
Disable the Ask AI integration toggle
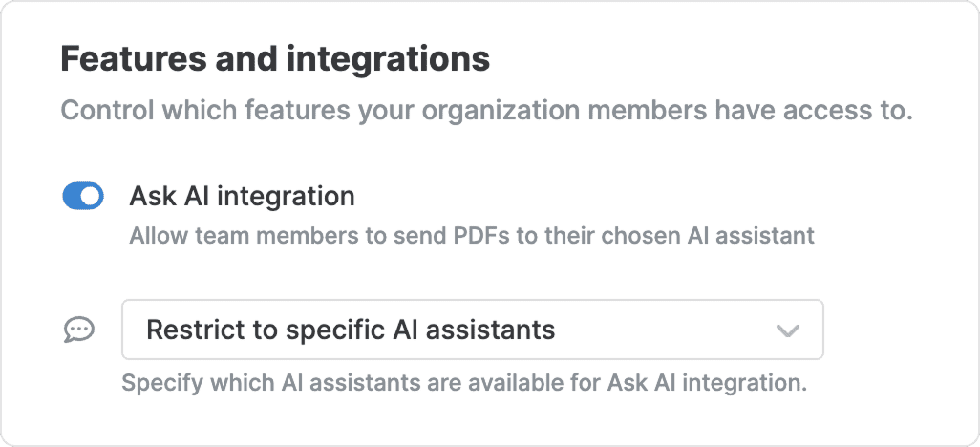point(83,197)
